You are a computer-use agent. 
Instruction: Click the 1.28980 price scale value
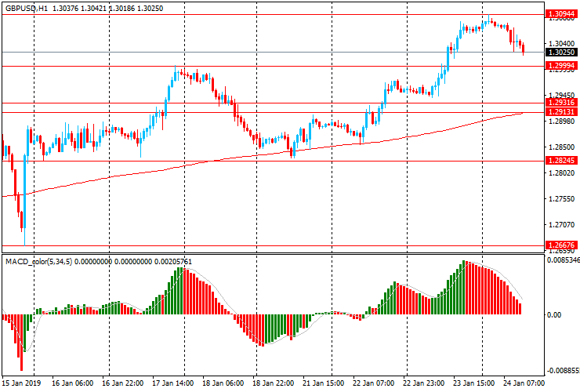561,121
